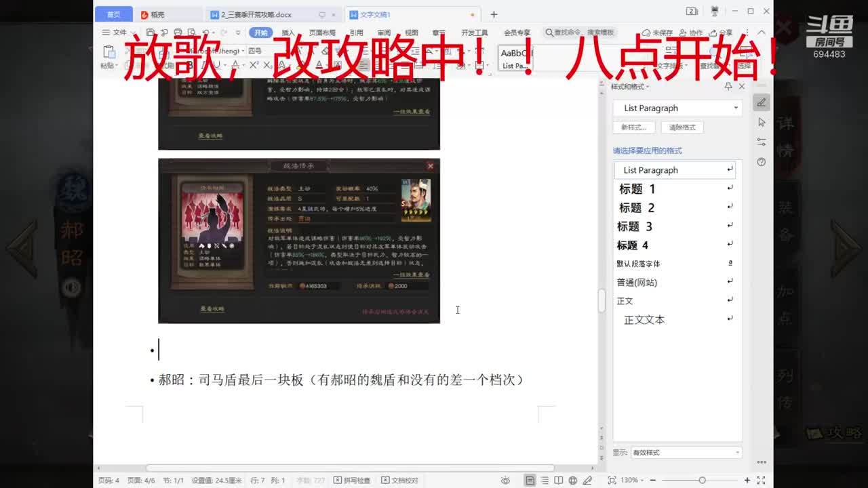Image resolution: width=868 pixels, height=488 pixels.
Task: Expand the List Paragraph style dropdown
Action: click(x=736, y=108)
